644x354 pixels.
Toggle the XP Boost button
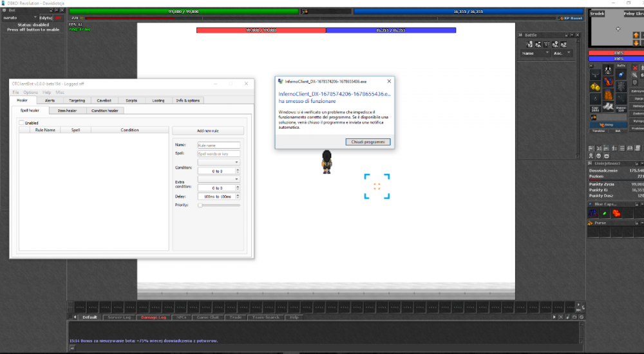(571, 18)
